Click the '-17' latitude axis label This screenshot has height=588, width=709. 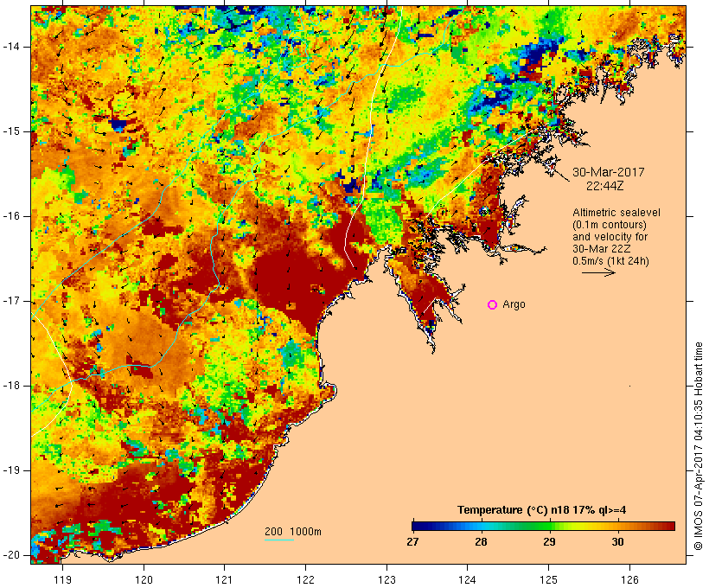point(11,301)
